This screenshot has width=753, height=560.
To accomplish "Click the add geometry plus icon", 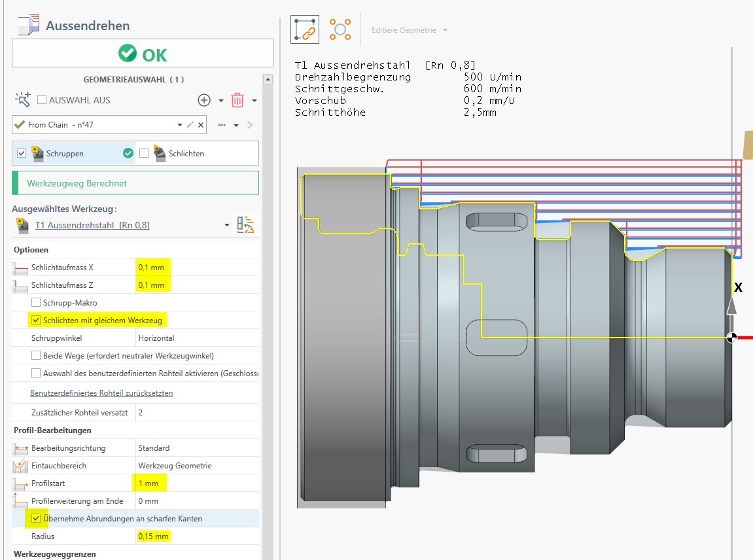I will 204,100.
